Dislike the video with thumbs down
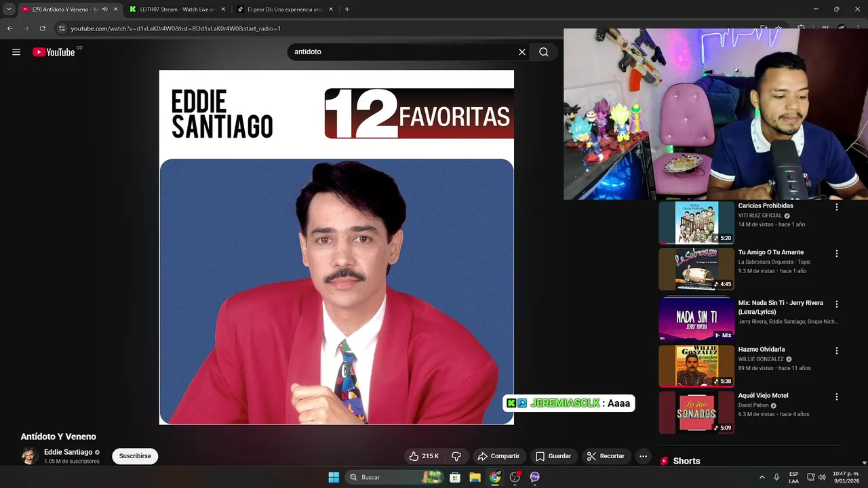The width and height of the screenshot is (868, 488). pos(456,456)
